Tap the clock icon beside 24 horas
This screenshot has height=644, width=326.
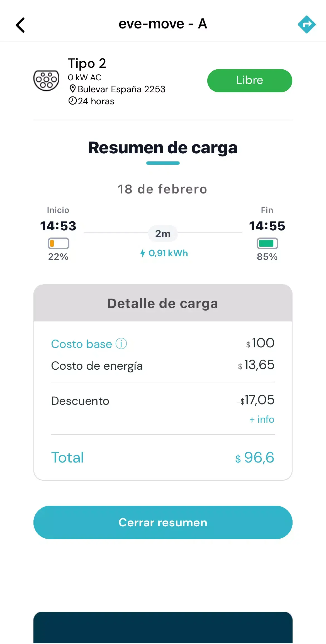tap(72, 101)
